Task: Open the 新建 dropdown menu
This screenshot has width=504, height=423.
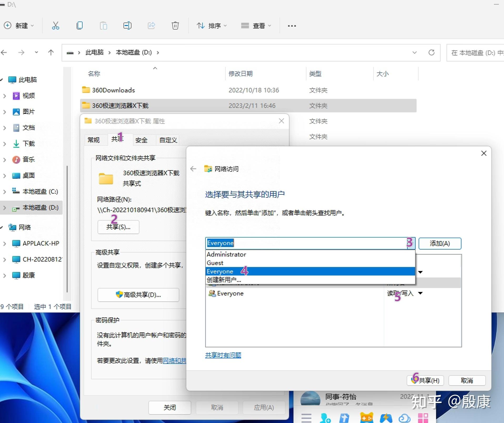Action: (19, 26)
